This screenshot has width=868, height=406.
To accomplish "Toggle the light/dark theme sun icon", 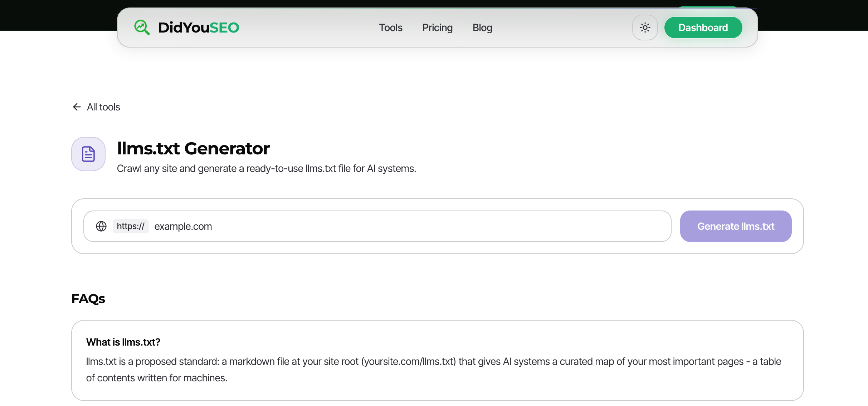I will (x=645, y=28).
